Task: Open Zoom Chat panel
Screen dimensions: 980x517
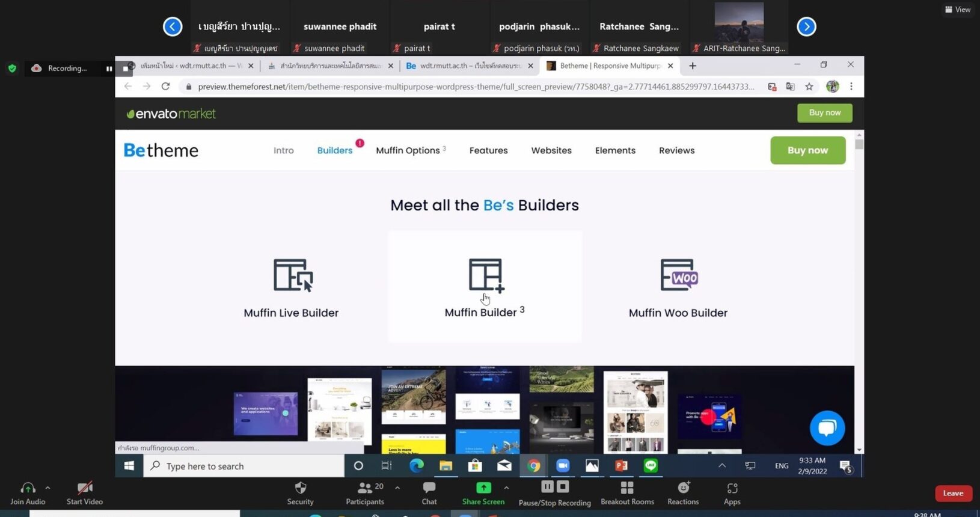Action: [429, 494]
